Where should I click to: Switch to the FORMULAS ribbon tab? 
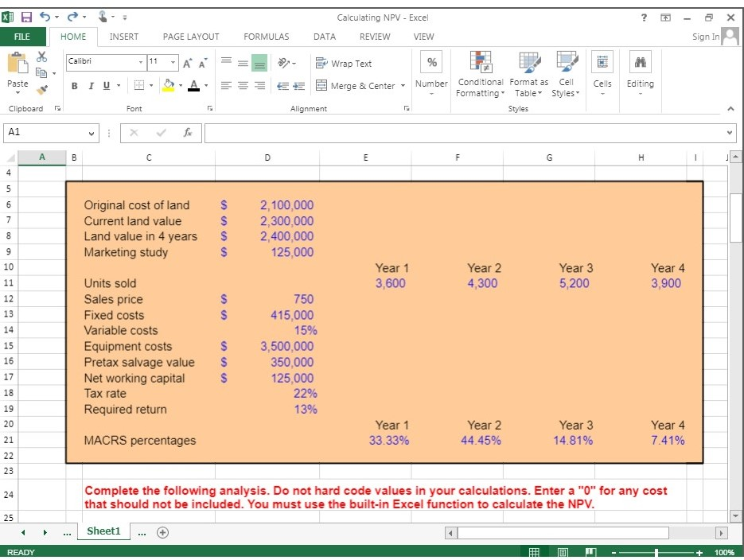tap(266, 37)
